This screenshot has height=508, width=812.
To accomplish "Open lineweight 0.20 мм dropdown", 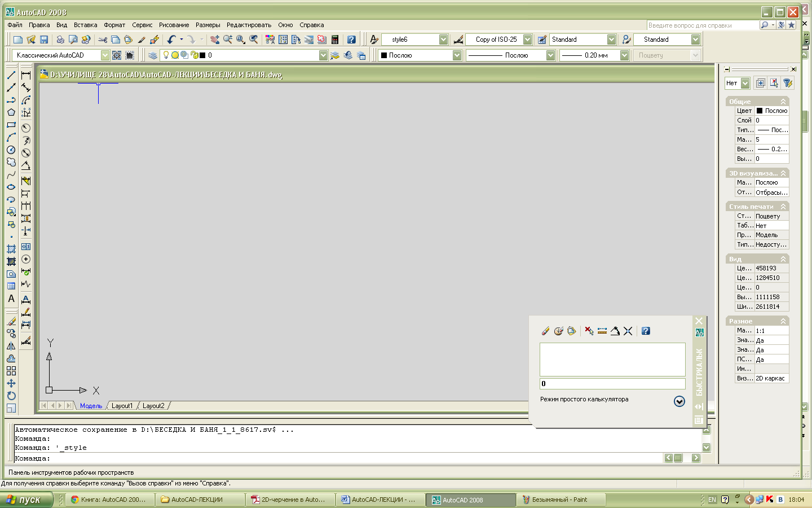I will (624, 55).
